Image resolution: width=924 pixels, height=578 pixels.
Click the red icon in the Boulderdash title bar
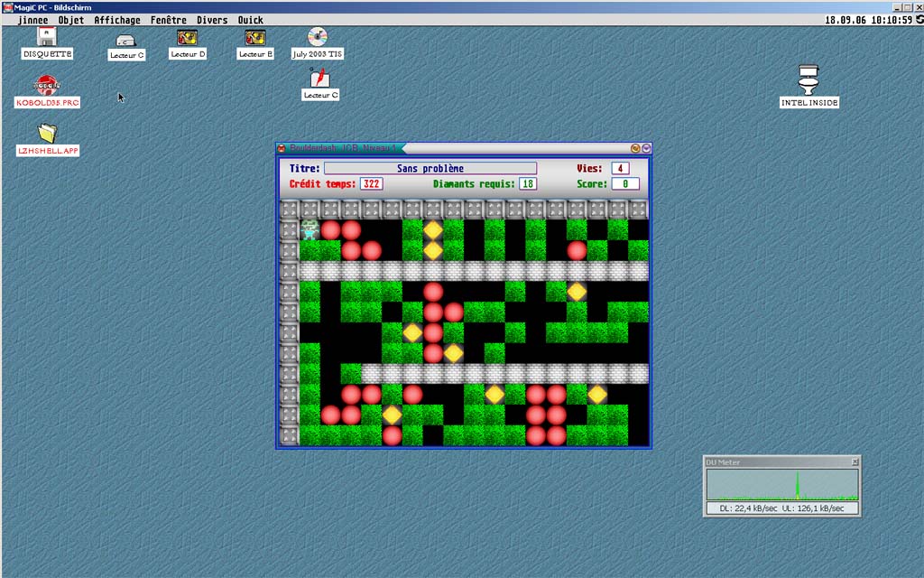pos(282,148)
